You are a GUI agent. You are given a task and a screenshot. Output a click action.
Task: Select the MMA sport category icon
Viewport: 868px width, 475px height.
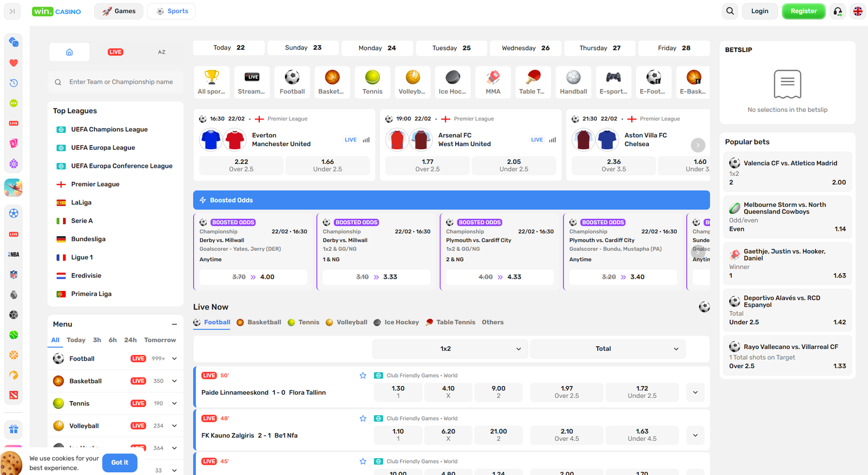493,83
